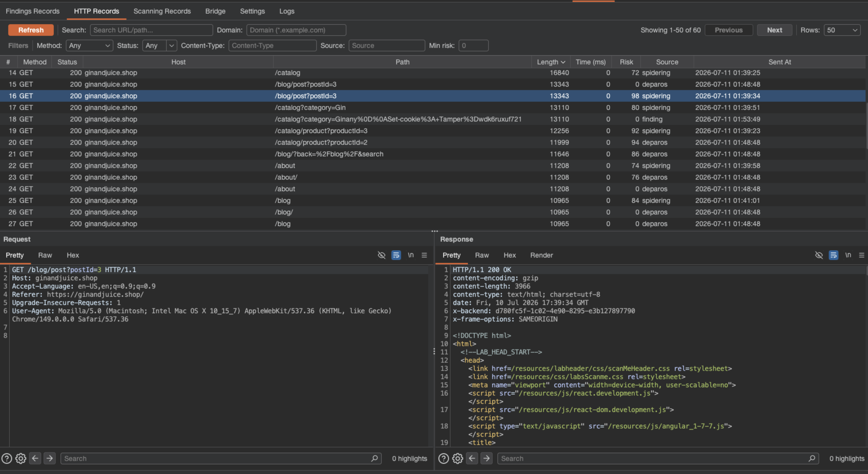Go to previous match in Request search

pyautogui.click(x=35, y=458)
